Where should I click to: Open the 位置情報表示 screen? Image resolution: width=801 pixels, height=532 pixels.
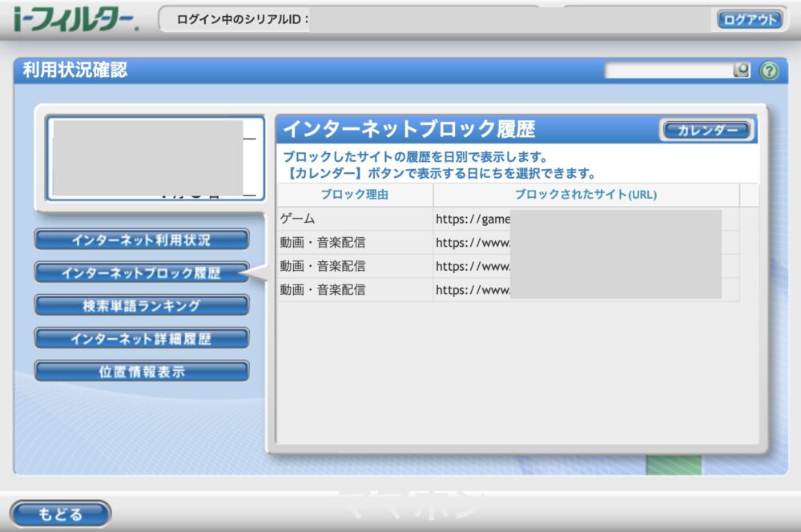[x=141, y=371]
